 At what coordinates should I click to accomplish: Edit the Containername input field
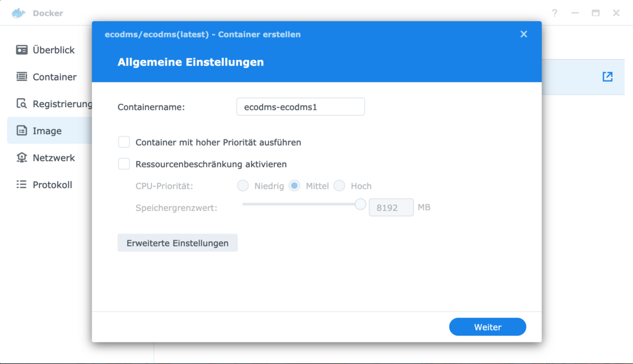point(300,107)
